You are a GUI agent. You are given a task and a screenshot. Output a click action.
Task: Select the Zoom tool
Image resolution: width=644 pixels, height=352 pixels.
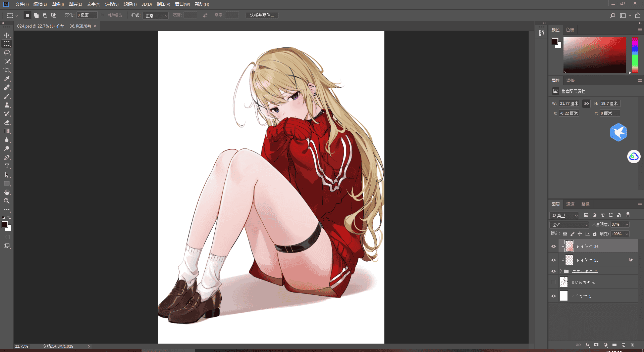(7, 201)
